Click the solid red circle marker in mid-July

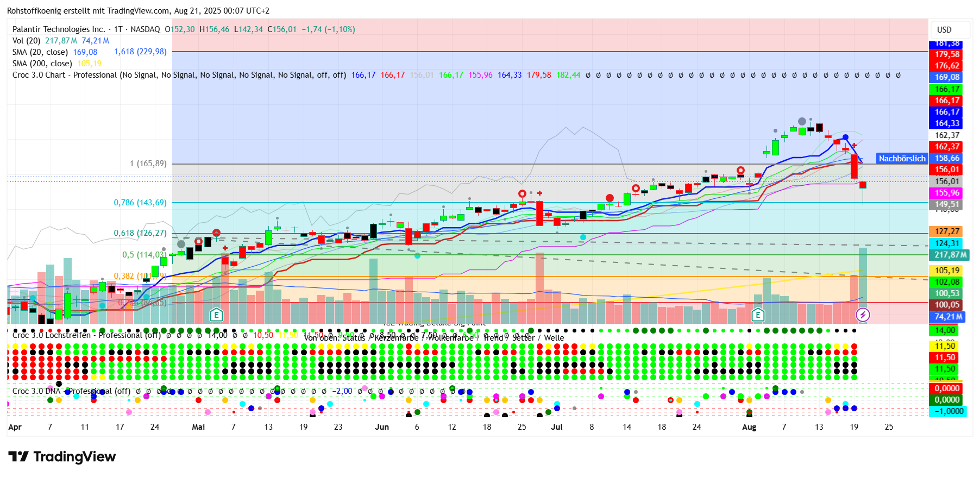pyautogui.click(x=610, y=198)
